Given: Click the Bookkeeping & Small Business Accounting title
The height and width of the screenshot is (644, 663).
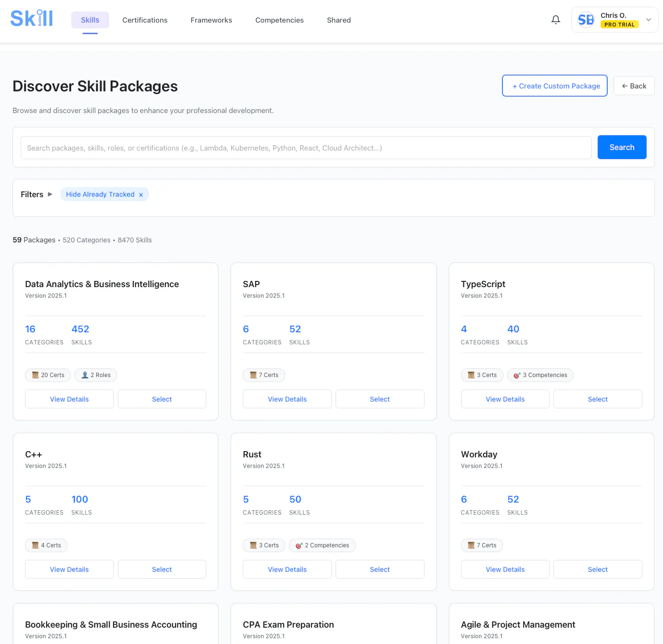Looking at the screenshot, I should coord(111,625).
